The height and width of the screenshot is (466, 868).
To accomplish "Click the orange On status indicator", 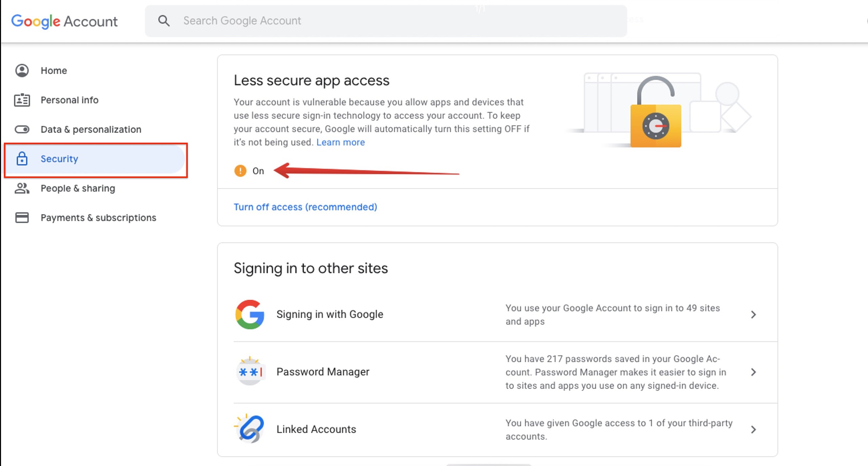I will [240, 171].
